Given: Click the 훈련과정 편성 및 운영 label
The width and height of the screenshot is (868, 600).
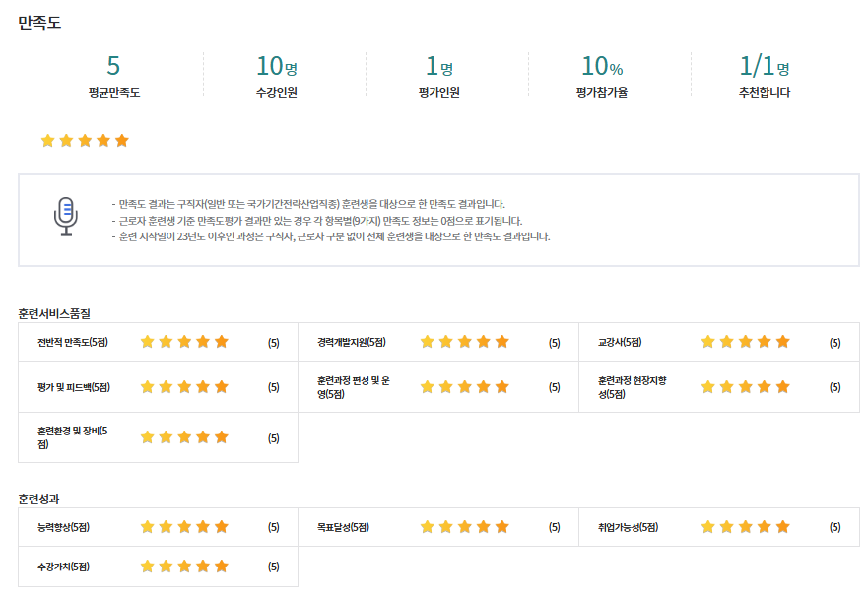Looking at the screenshot, I should (x=354, y=387).
